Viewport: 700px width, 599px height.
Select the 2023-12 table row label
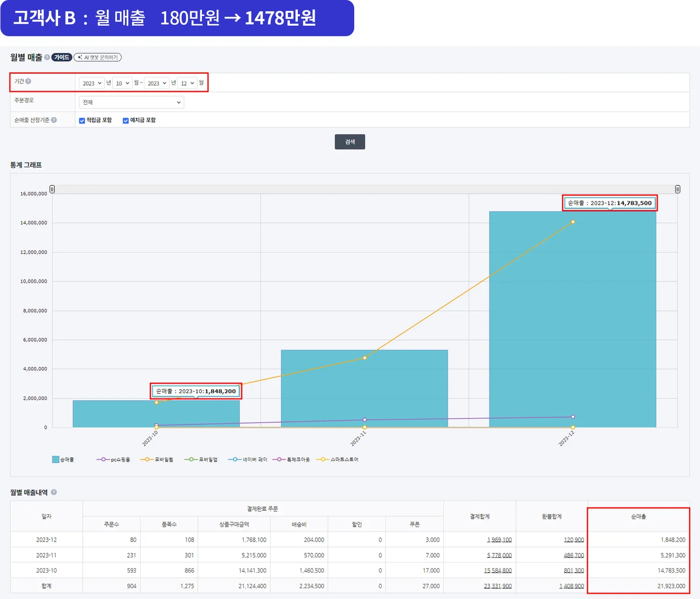coord(47,540)
